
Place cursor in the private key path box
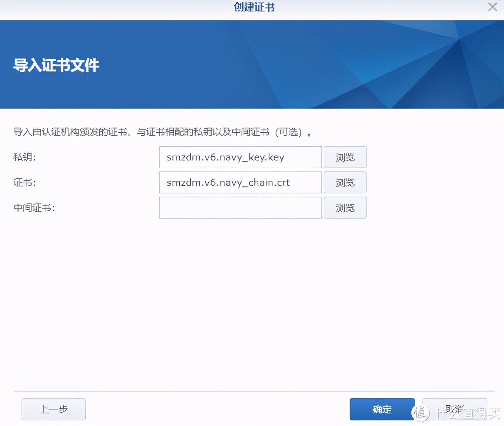[240, 157]
